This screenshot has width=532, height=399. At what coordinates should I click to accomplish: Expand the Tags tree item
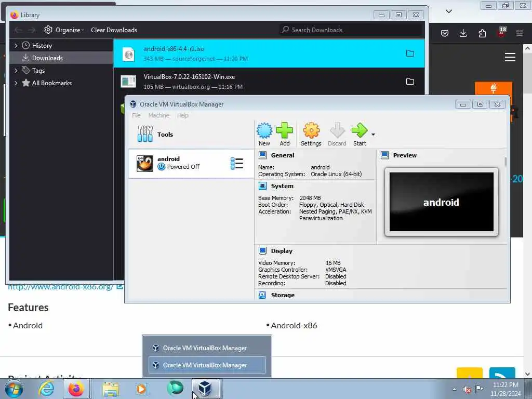point(16,71)
